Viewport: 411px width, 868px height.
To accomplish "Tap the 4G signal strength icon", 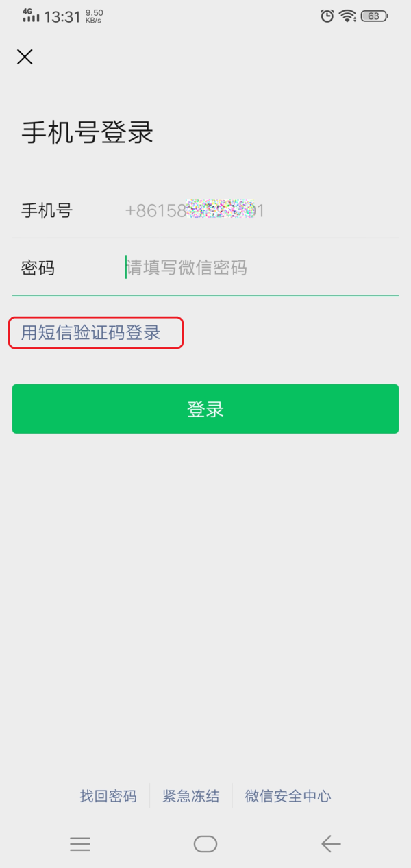I will coord(31,15).
